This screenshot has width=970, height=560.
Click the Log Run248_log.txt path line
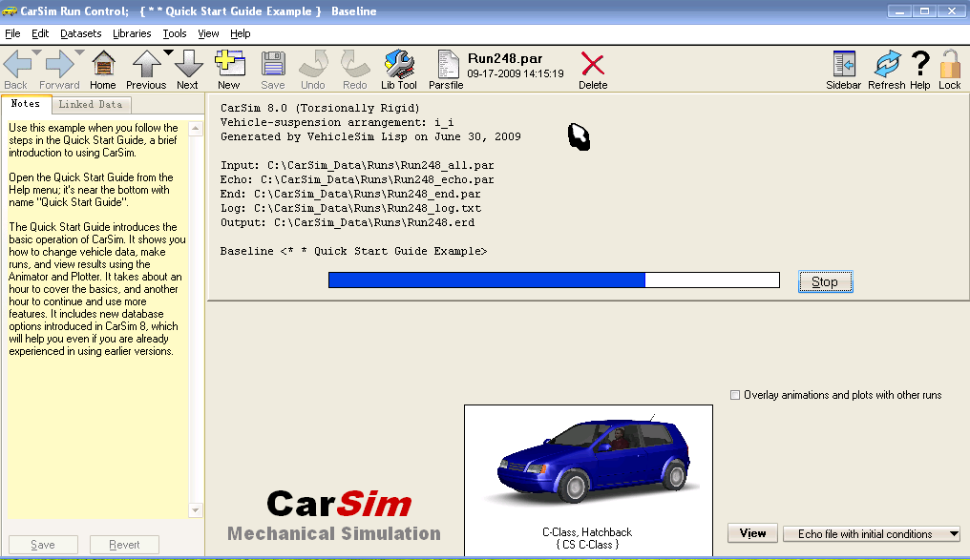tap(350, 208)
